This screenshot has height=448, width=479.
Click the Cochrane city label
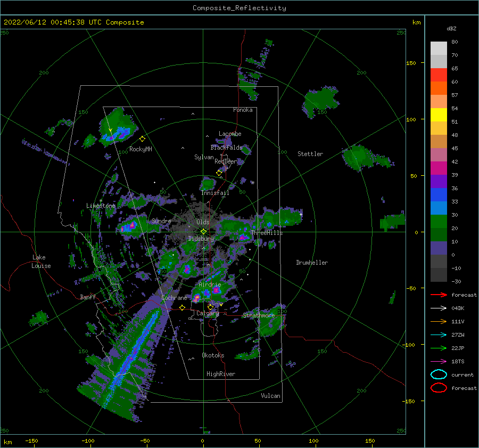point(174,298)
